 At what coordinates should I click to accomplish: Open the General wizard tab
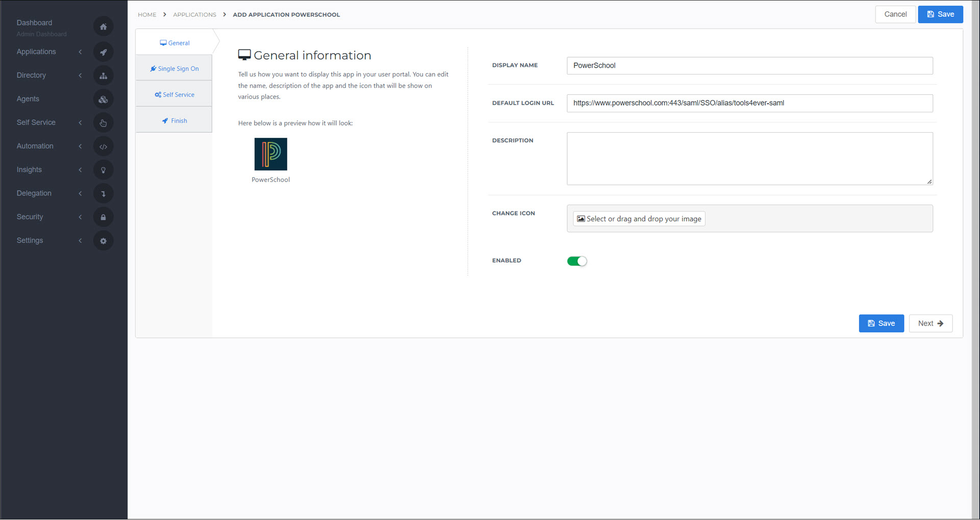coord(174,43)
